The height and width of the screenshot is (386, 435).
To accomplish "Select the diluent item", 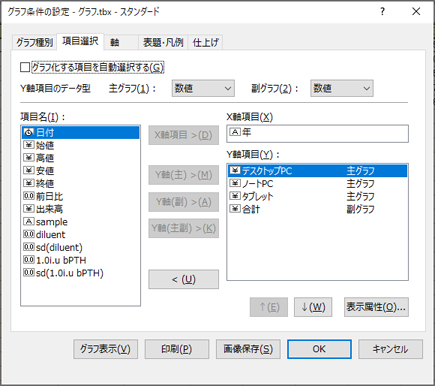I will click(80, 234).
